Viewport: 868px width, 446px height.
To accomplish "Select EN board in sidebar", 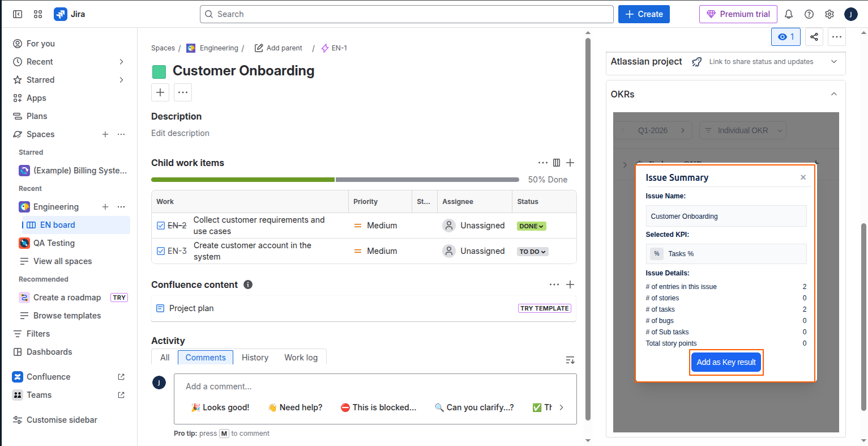I will coord(76,225).
